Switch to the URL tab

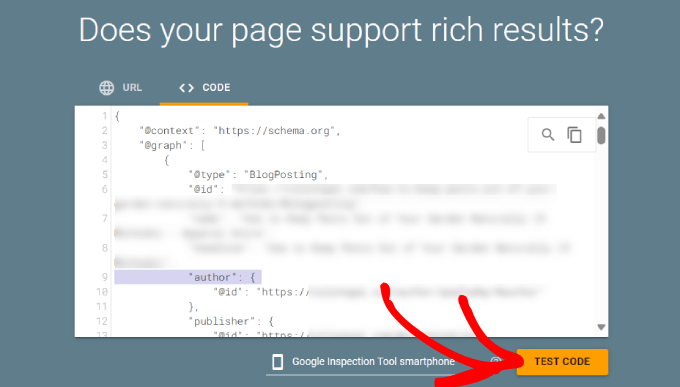tap(121, 88)
